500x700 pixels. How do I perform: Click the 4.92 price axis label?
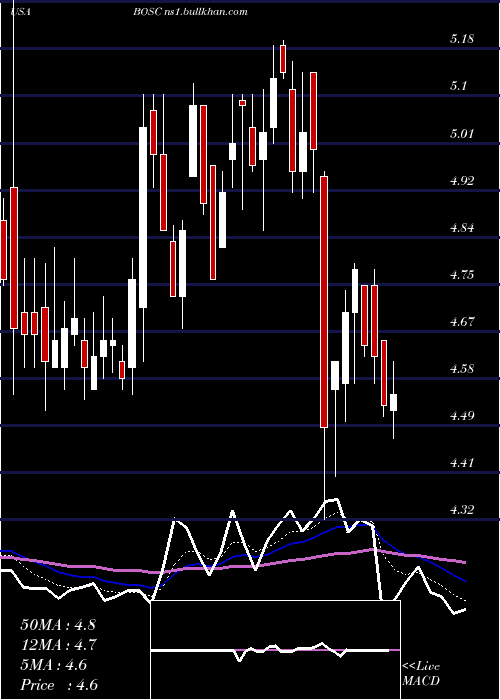(462, 180)
